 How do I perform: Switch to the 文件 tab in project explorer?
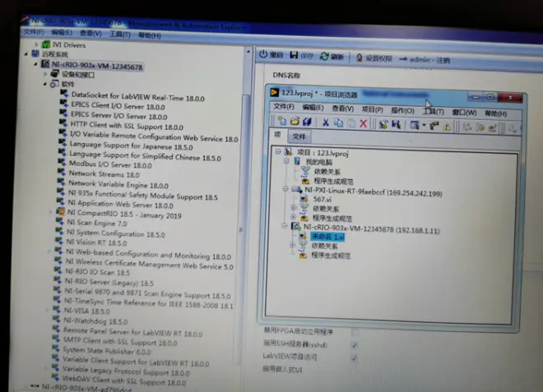pyautogui.click(x=299, y=136)
